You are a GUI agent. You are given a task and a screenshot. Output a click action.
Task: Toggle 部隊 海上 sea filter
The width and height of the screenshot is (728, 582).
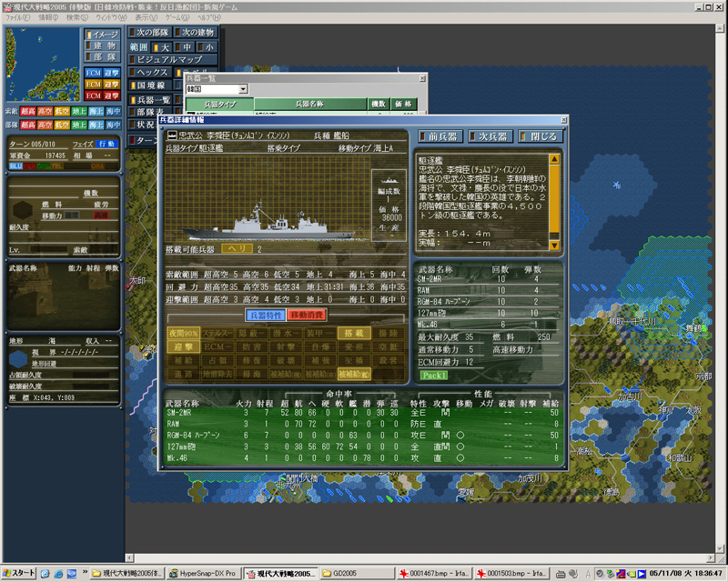(x=96, y=125)
